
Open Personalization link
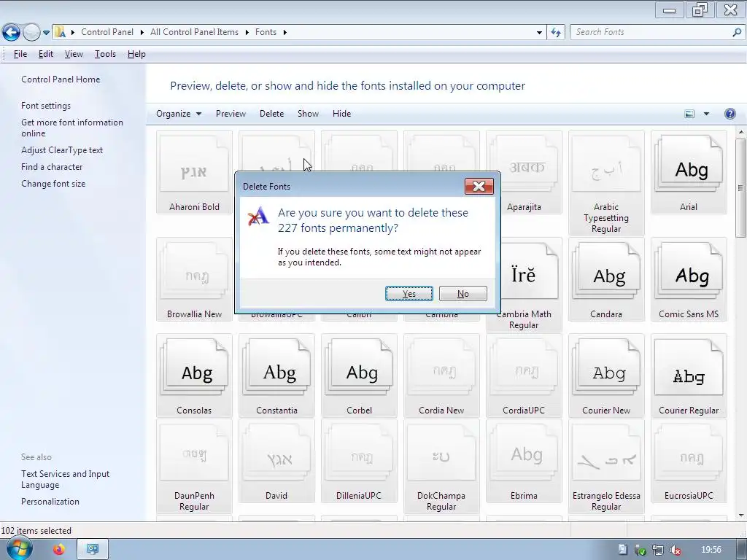pos(50,502)
